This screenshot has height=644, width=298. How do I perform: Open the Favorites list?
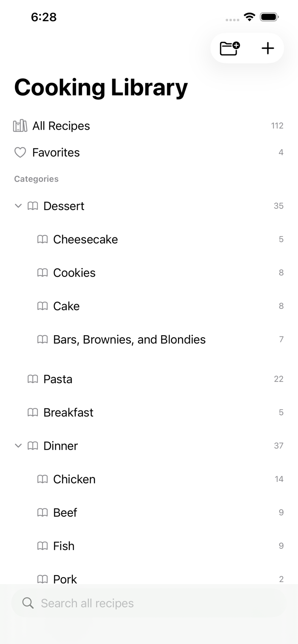pos(149,152)
